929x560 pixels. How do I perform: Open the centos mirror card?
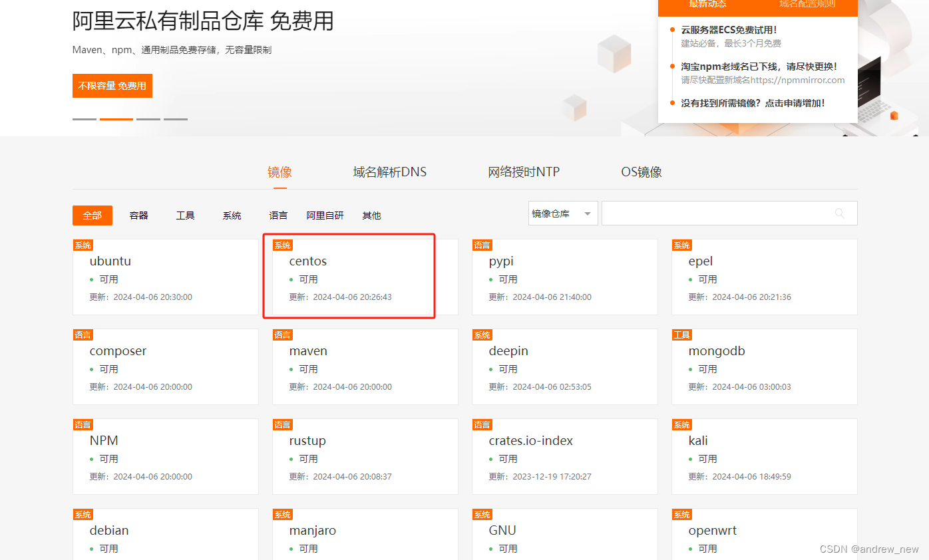(365, 277)
